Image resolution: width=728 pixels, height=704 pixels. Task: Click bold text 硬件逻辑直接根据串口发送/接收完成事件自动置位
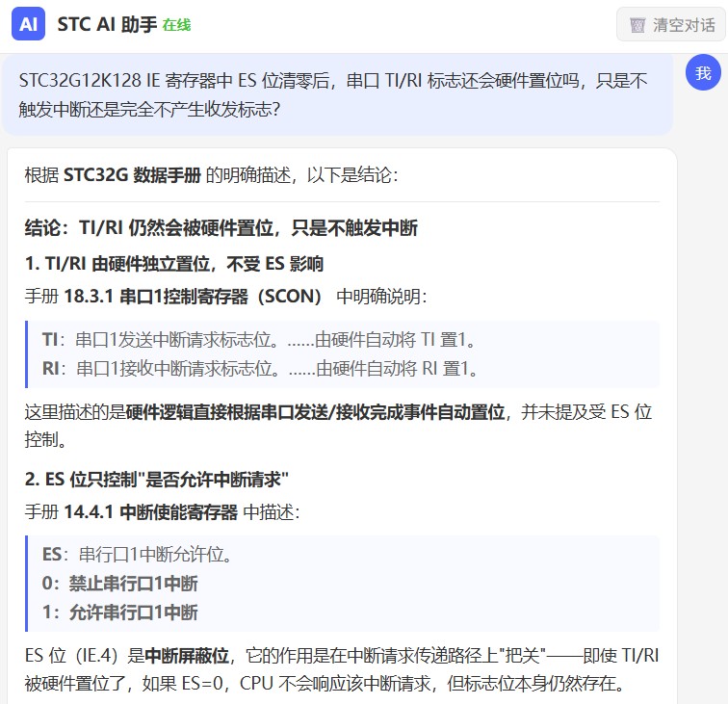(x=315, y=412)
